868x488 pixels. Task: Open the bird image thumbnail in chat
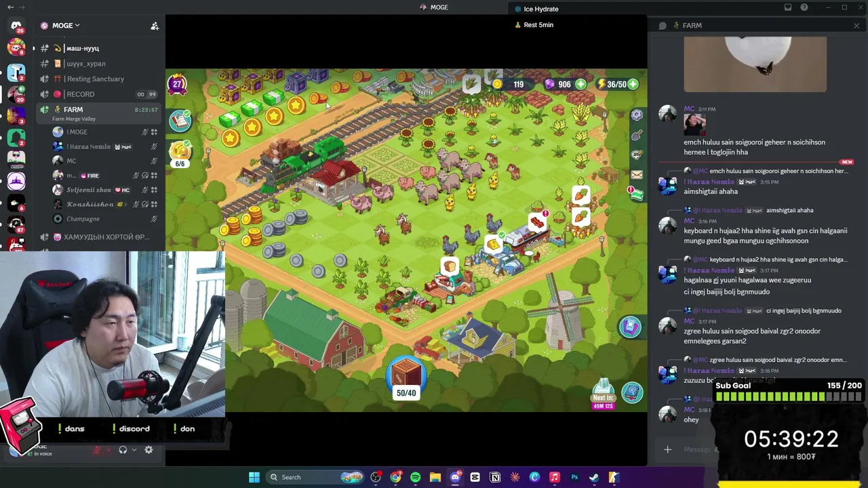(x=755, y=64)
